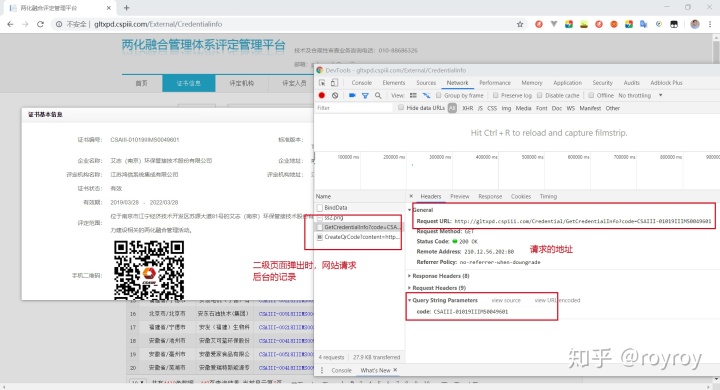Open the Chrome profile avatar

tap(695, 24)
